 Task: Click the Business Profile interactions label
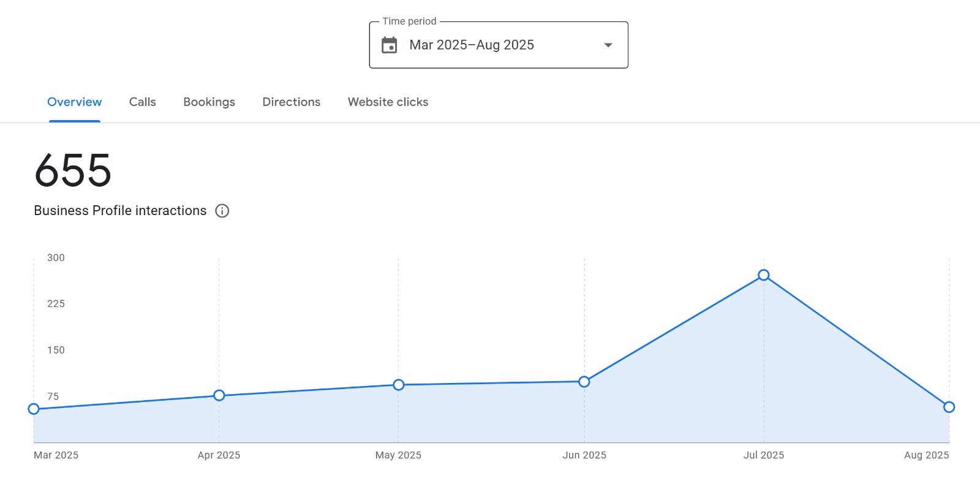point(120,211)
